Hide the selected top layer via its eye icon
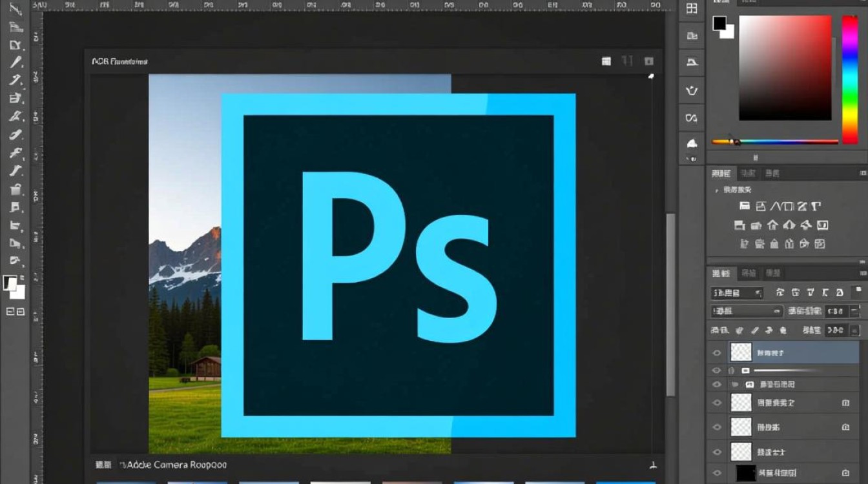This screenshot has height=484, width=868. pos(716,352)
